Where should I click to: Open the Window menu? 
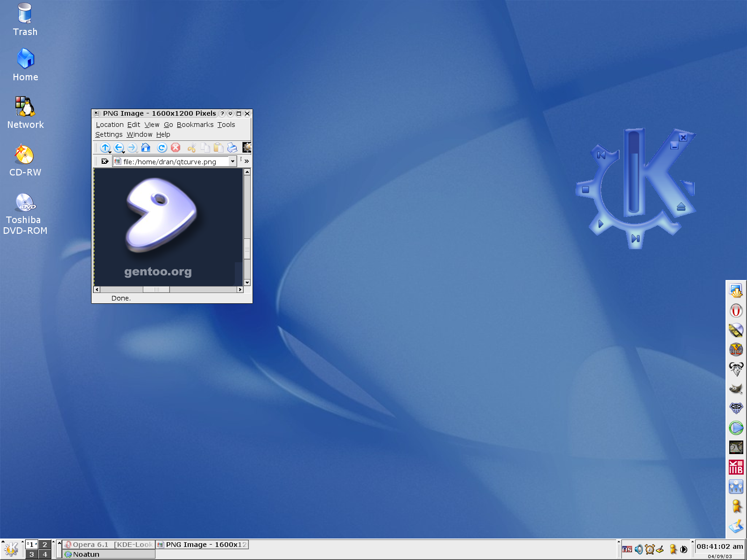tap(140, 134)
